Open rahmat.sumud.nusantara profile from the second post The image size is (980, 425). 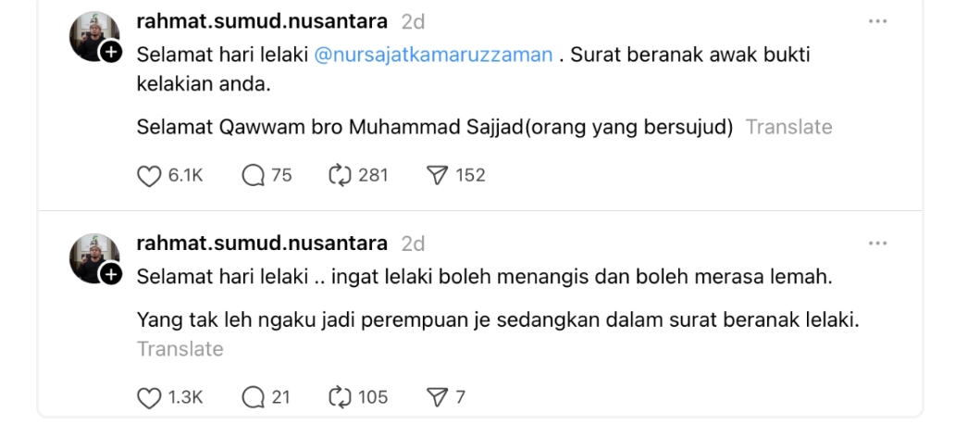click(262, 244)
